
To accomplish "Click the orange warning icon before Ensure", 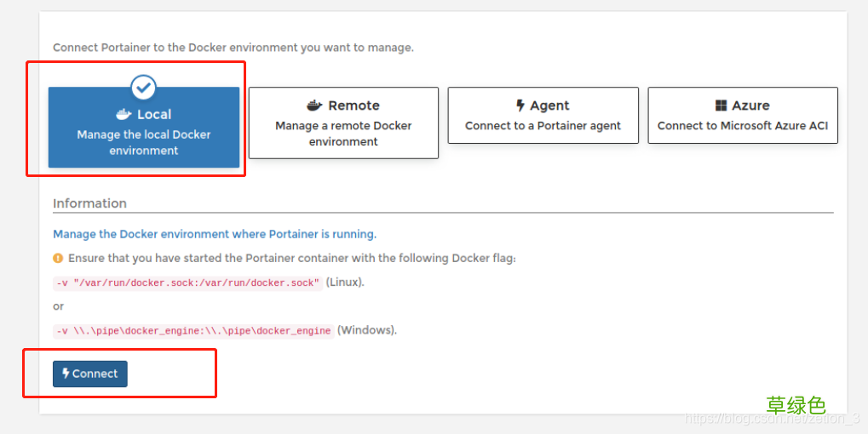I will [x=58, y=258].
